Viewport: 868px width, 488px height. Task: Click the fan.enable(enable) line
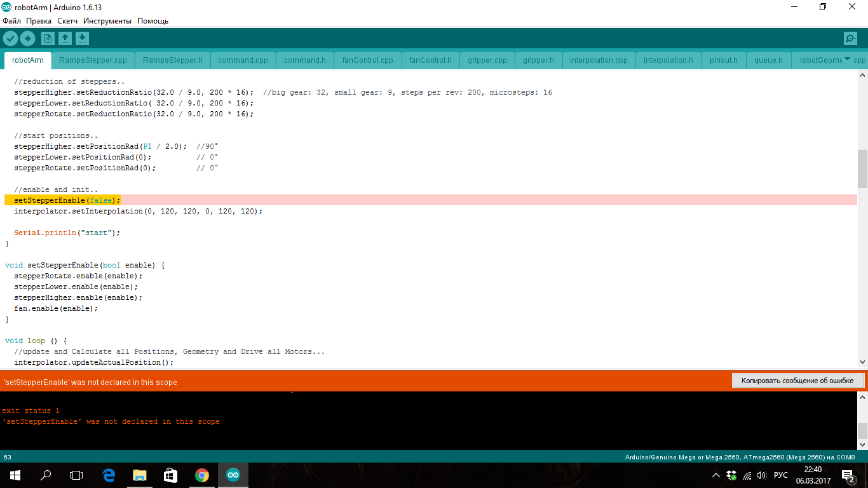click(56, 308)
